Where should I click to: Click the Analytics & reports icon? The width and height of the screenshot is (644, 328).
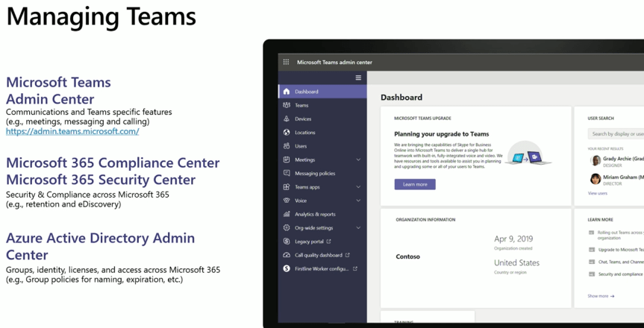pyautogui.click(x=287, y=214)
